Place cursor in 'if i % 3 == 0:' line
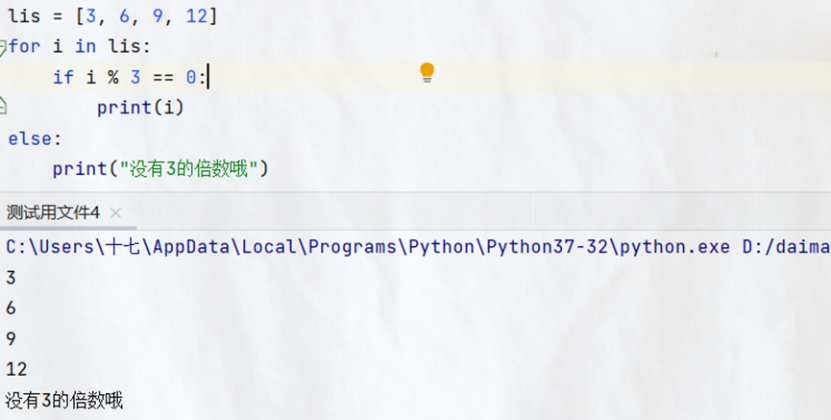Screen dimensions: 831x420 pyautogui.click(x=129, y=77)
